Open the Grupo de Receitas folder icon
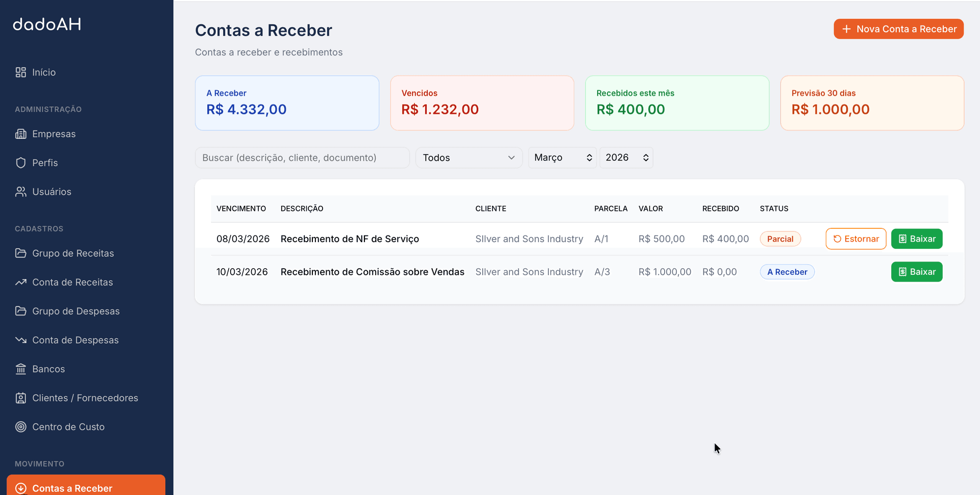980x495 pixels. click(x=20, y=253)
